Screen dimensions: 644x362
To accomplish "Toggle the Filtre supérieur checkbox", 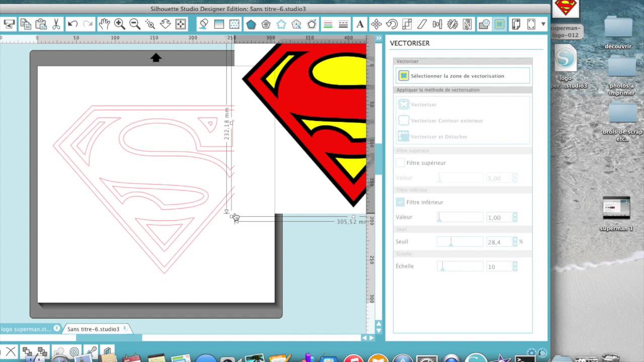I will 400,163.
